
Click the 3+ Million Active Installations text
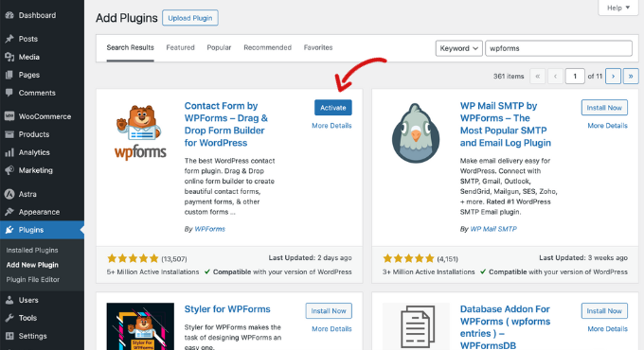click(x=428, y=272)
